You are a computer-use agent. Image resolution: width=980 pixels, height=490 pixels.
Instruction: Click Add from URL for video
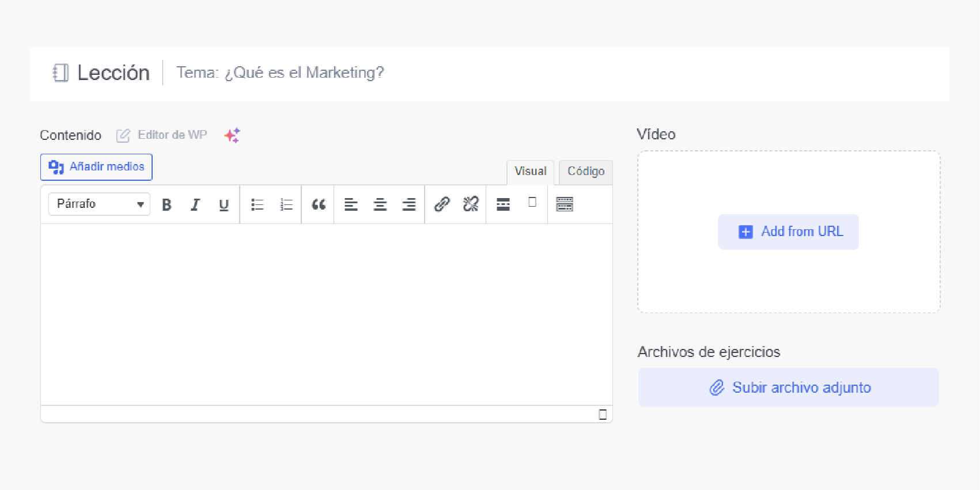[x=788, y=231]
